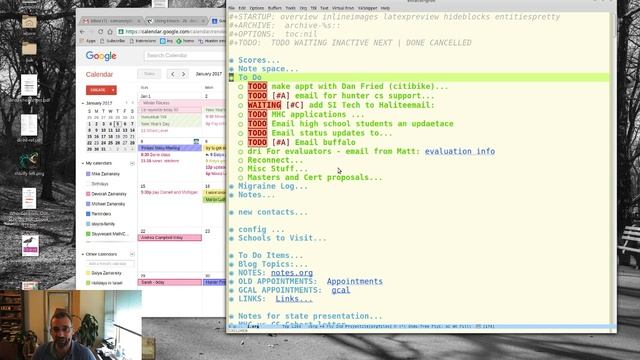
Task: Click the Chrome home icon
Action: click(x=110, y=31)
